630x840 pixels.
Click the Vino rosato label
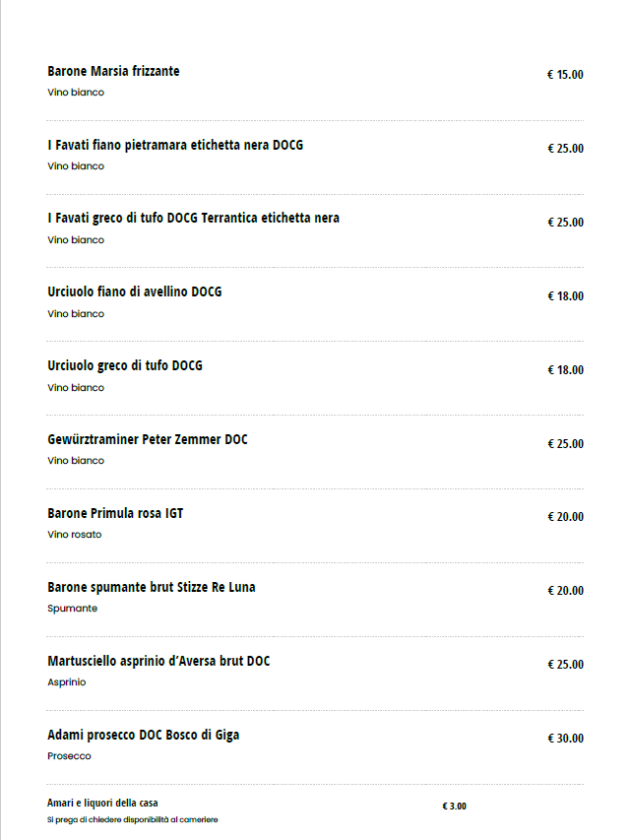(75, 535)
